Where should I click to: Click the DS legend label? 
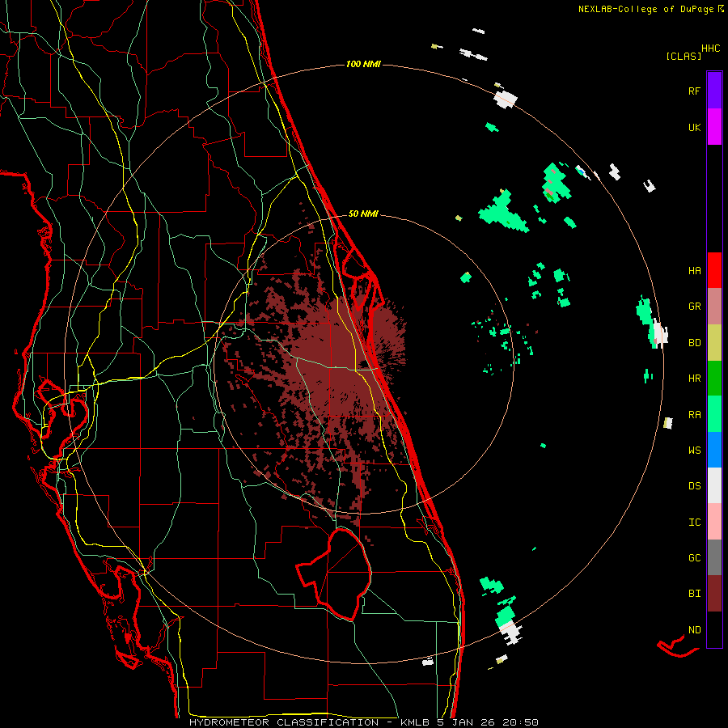tap(694, 486)
